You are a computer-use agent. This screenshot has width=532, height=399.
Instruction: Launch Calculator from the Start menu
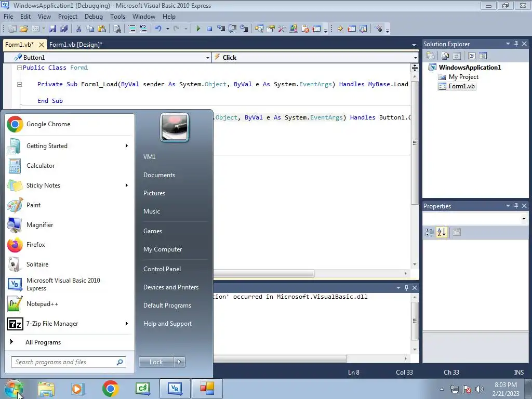(x=69, y=166)
